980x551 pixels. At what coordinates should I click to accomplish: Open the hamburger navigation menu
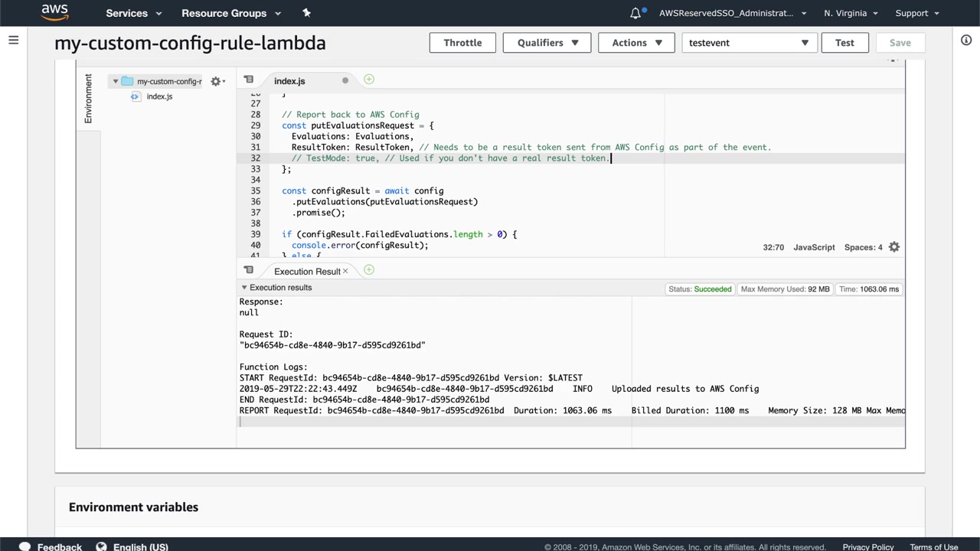13,41
